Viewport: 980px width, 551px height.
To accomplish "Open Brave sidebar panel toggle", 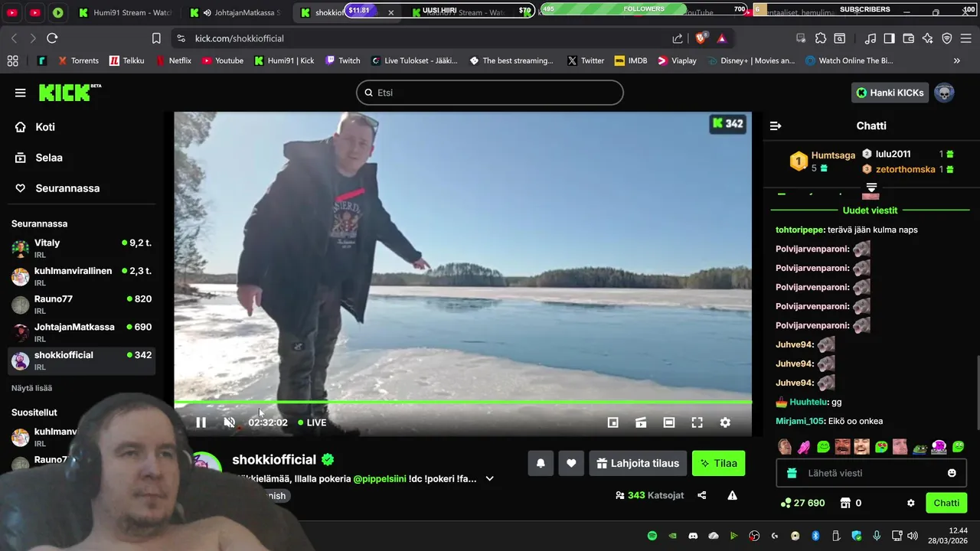I will click(x=890, y=38).
